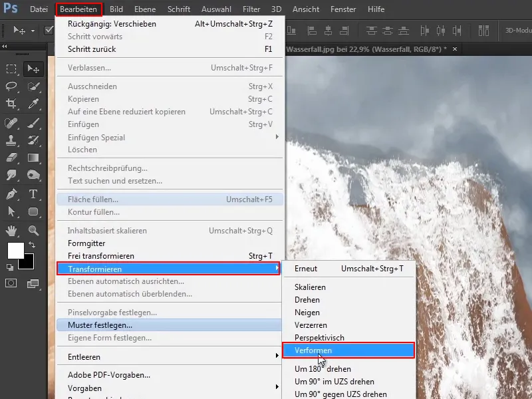Screen dimensions: 532x399
Task: Toggle the auto-select checkbox in options bar
Action: pyautogui.click(x=49, y=31)
